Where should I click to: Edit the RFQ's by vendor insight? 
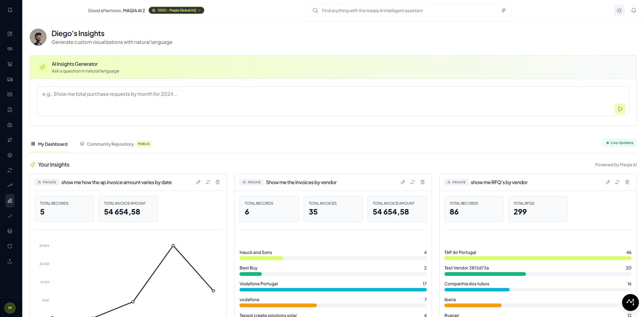pos(608,182)
